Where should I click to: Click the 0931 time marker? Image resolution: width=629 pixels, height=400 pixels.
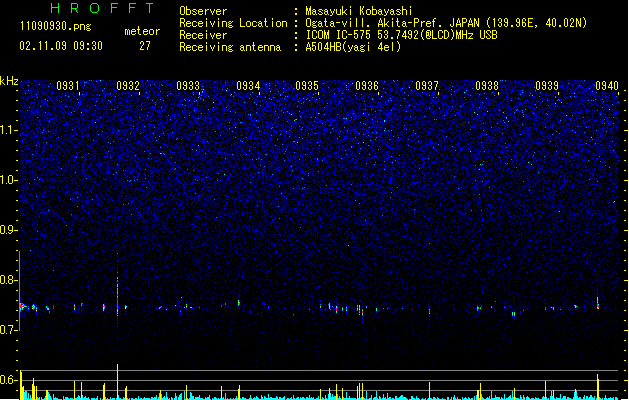(67, 86)
